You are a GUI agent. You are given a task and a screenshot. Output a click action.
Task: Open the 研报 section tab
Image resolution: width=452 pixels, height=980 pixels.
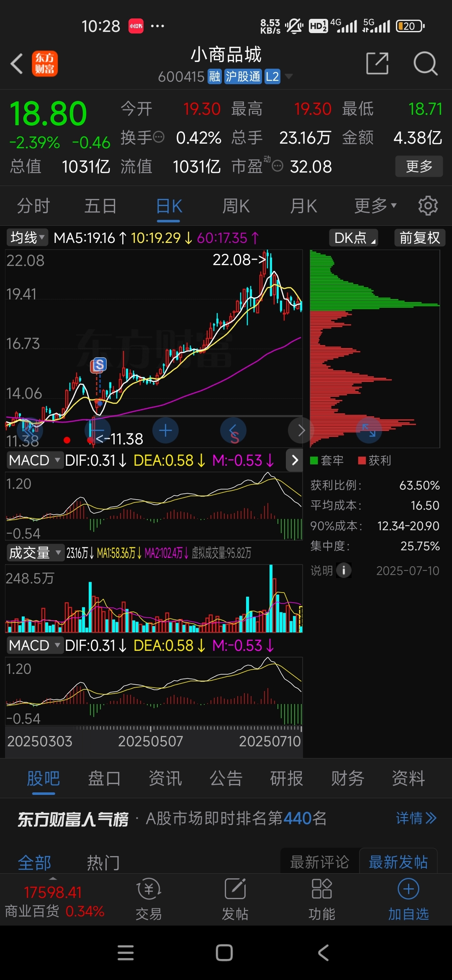point(287,779)
